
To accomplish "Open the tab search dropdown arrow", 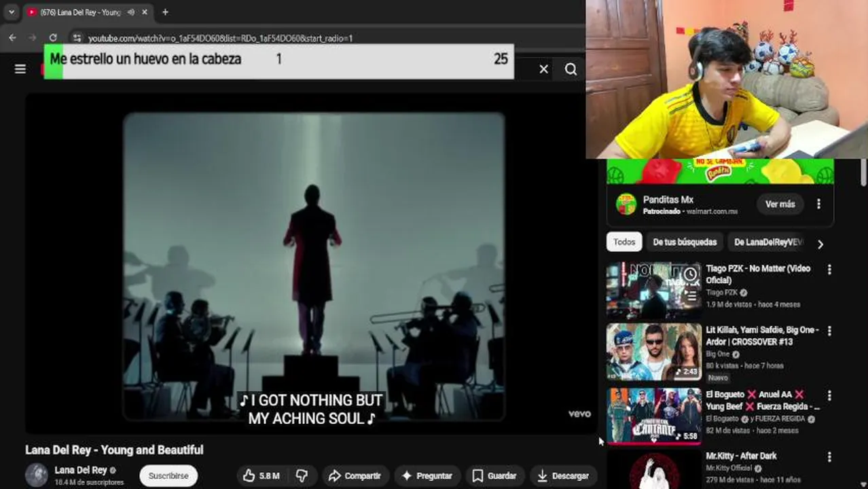I will pos(11,12).
